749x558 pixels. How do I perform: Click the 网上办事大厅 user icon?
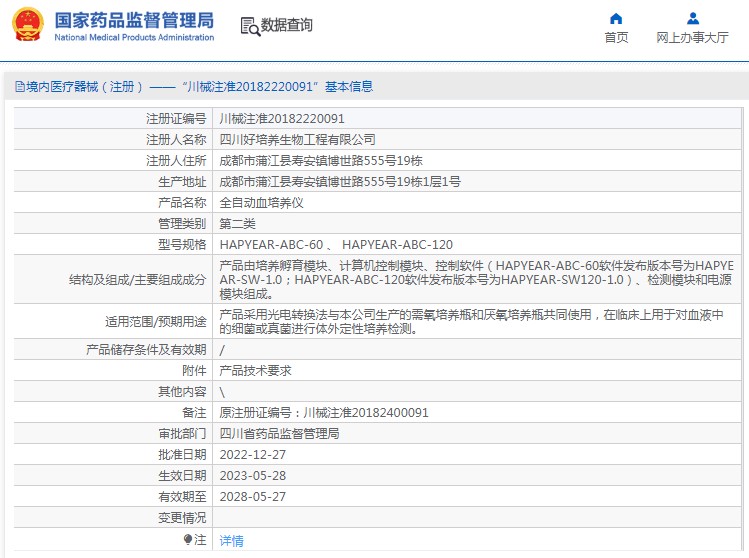[693, 19]
